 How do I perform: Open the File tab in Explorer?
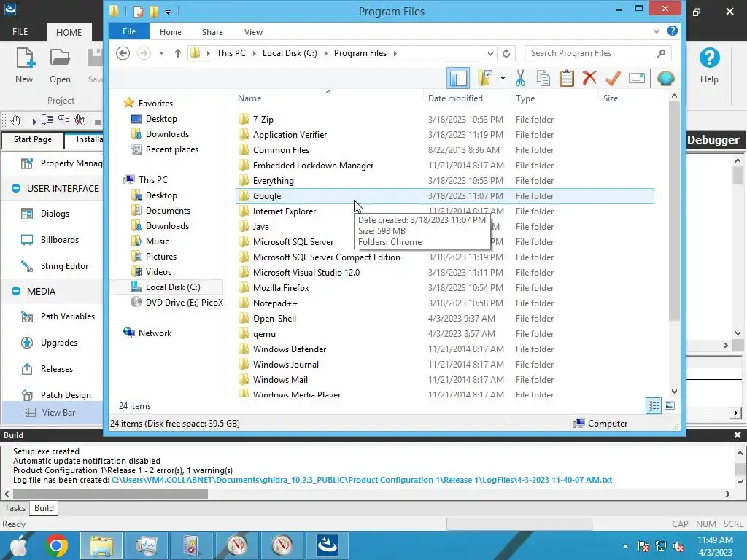point(129,31)
